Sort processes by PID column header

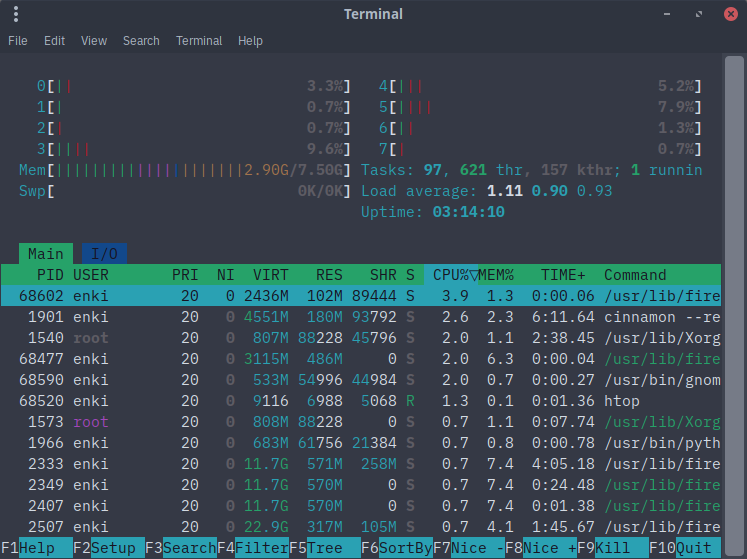50,275
